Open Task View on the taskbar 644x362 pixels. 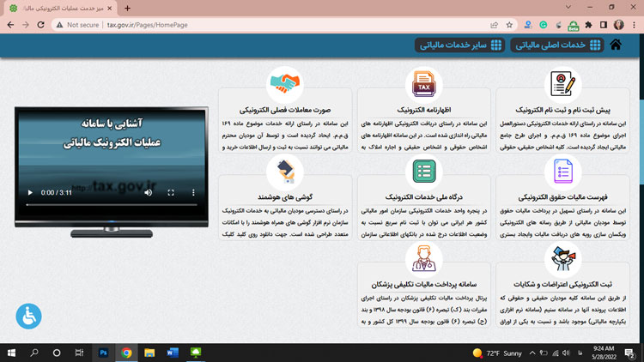pyautogui.click(x=79, y=353)
